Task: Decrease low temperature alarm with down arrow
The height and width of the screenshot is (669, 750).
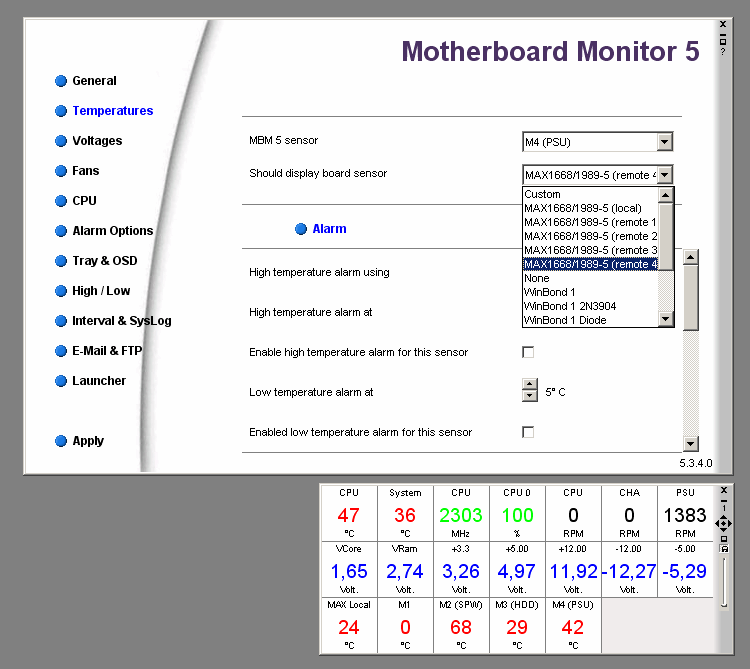Action: tap(529, 396)
